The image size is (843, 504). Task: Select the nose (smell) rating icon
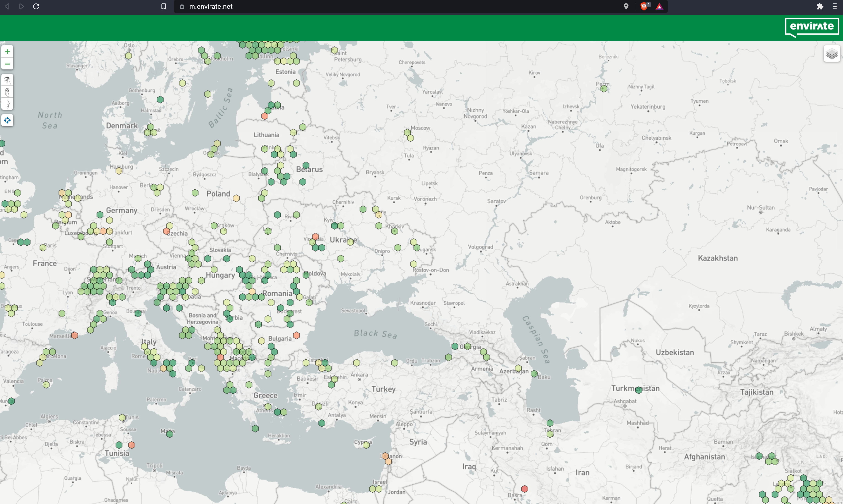pyautogui.click(x=7, y=103)
